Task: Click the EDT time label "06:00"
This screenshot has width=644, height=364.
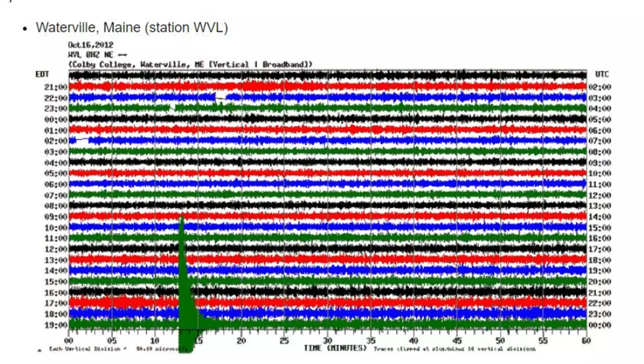Action: (x=56, y=185)
